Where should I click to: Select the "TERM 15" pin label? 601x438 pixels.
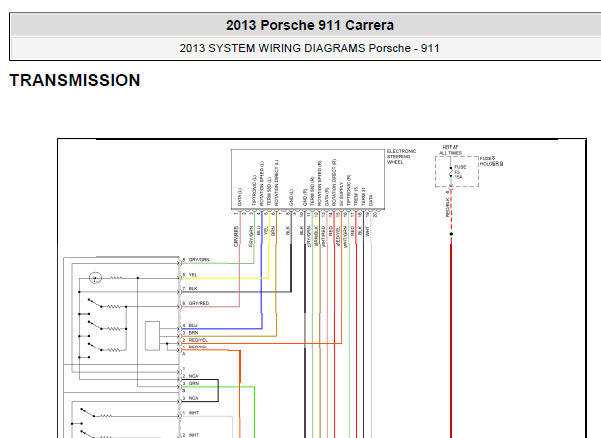pos(356,196)
